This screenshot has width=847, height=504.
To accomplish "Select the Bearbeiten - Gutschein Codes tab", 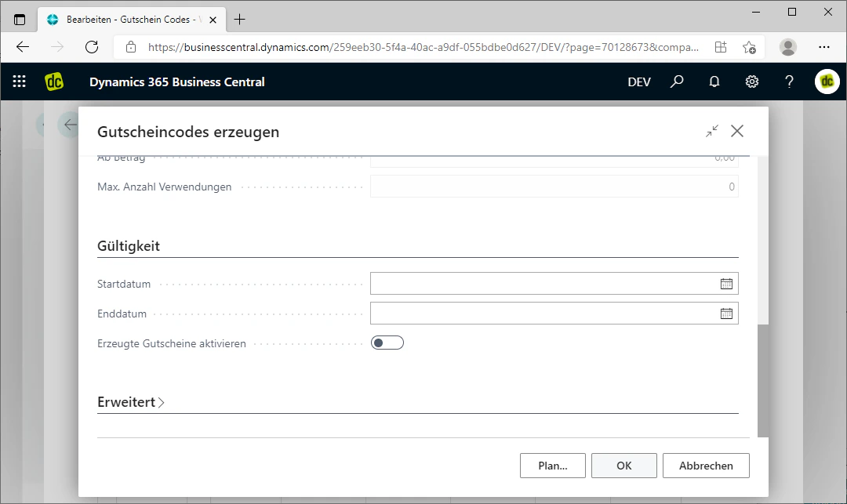I will [131, 20].
